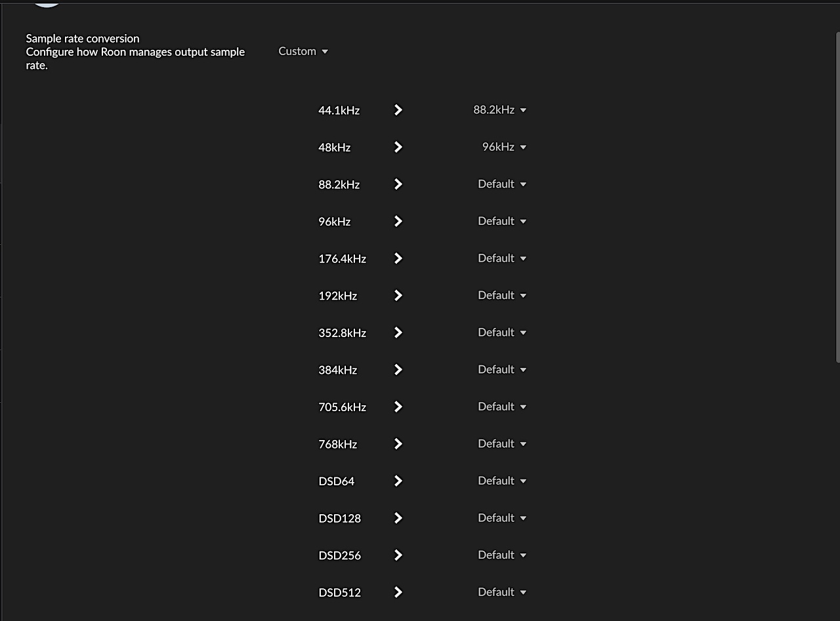Open Default dropdown for 176.4kHz row
Screen dimensions: 840x621
(501, 258)
